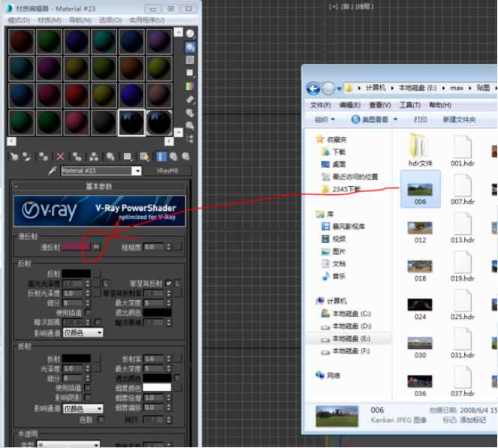
Task: Click material ID channel icon
Action: 128,156
